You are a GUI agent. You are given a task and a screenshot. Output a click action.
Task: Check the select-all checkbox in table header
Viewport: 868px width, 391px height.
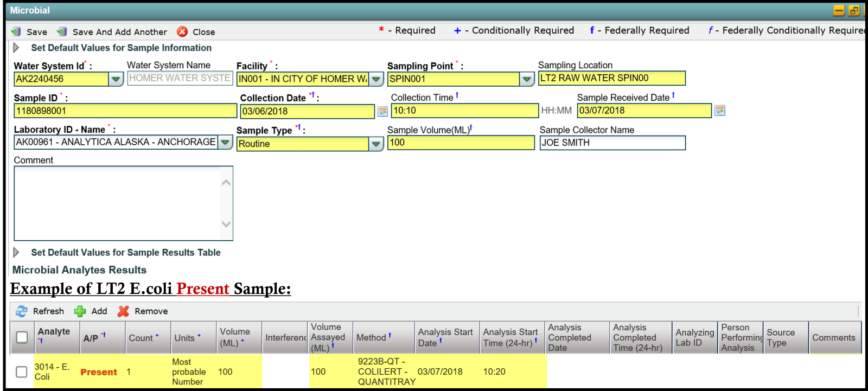pos(22,337)
